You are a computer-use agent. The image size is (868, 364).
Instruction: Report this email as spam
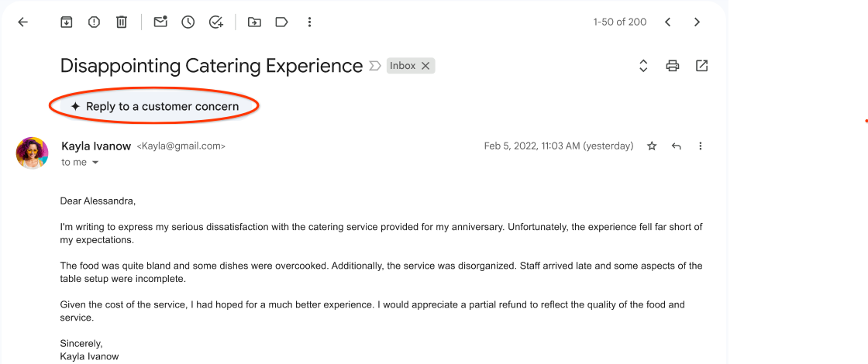pos(94,22)
